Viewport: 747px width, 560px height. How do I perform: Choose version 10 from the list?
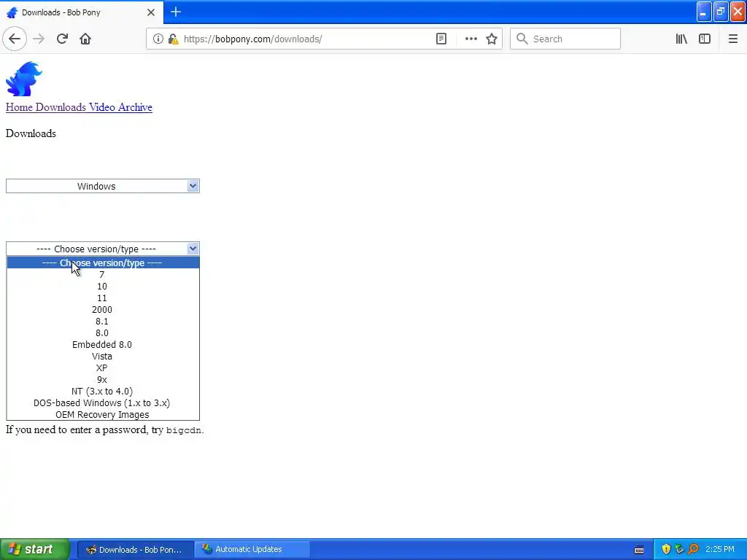point(102,286)
